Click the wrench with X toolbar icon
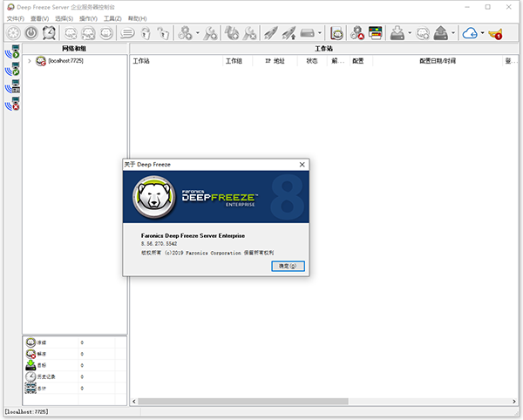 (249, 33)
